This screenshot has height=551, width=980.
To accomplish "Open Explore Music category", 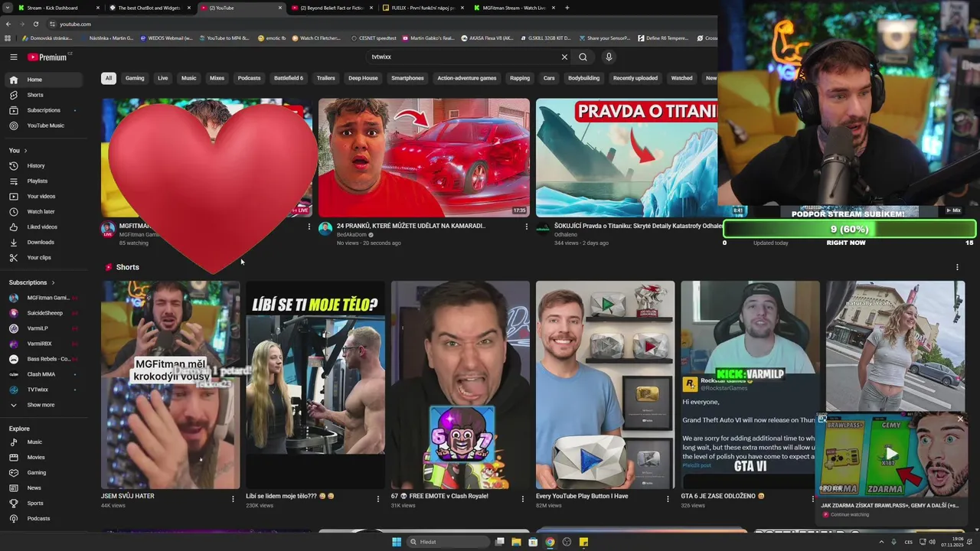I will (43, 442).
